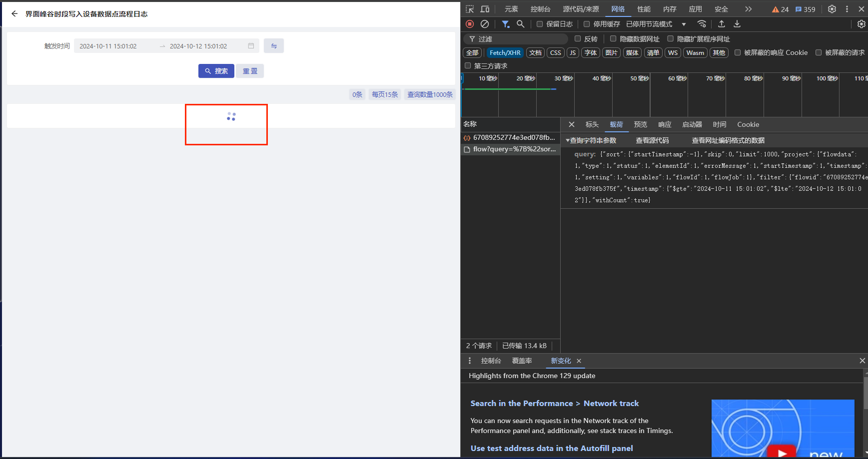This screenshot has height=459, width=868.
Task: Open the throttling mode dropdown (已停用节流模式)
Action: (656, 24)
